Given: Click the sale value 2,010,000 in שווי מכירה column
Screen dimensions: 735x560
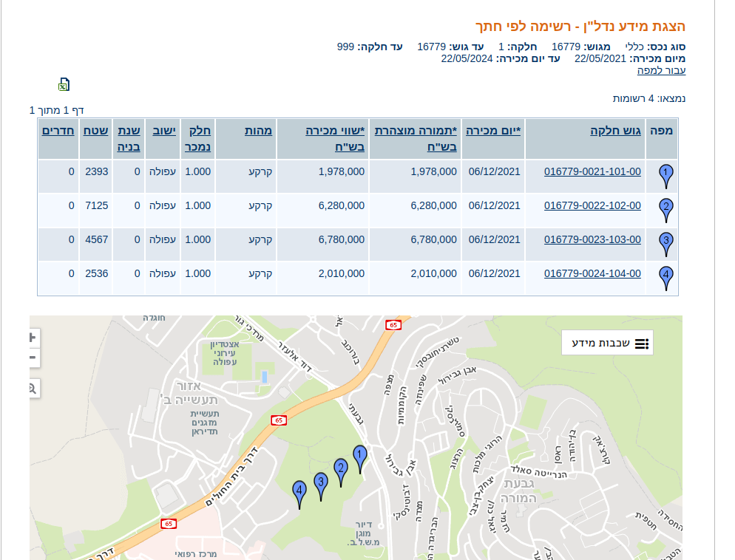Looking at the screenshot, I should pos(342,273).
